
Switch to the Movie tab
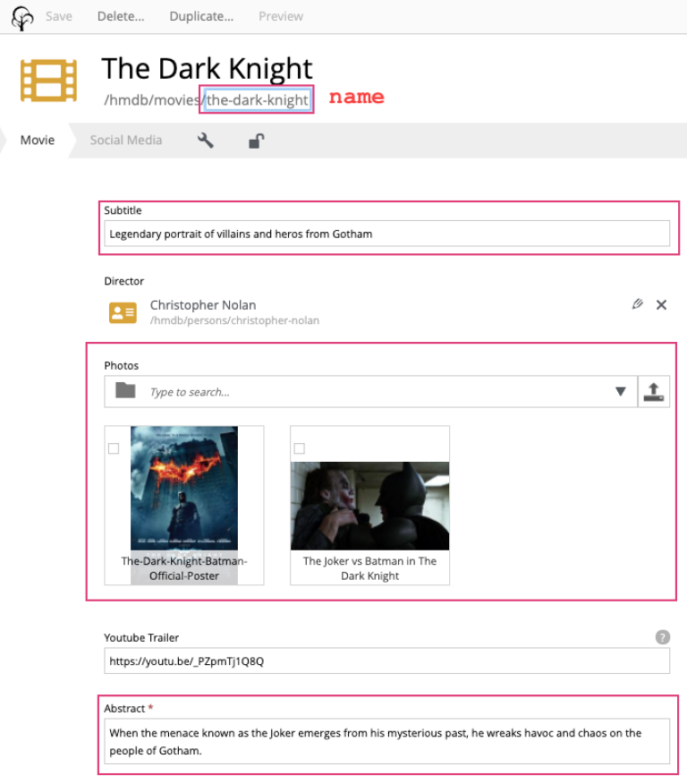[x=38, y=140]
